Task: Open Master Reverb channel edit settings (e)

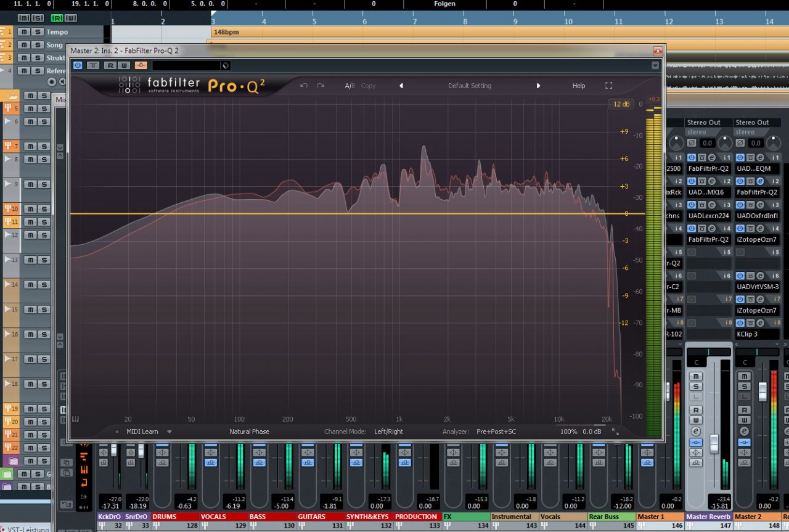Action: point(696,431)
